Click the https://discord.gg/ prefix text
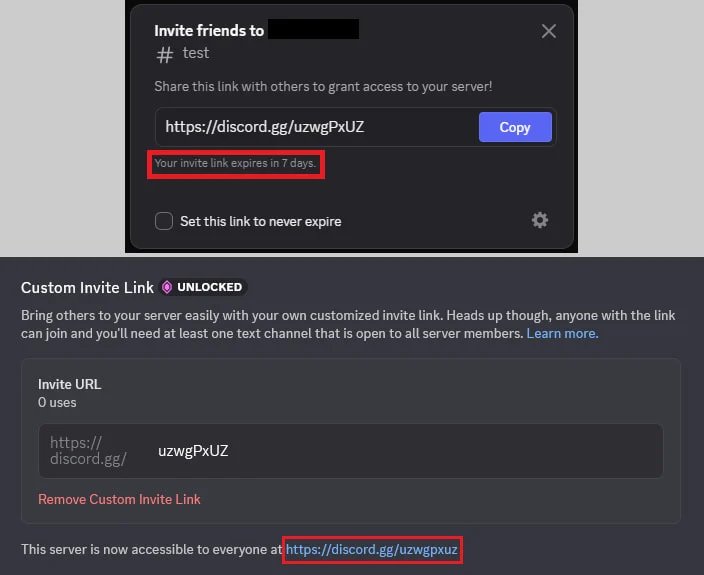The width and height of the screenshot is (704, 575). click(x=88, y=451)
